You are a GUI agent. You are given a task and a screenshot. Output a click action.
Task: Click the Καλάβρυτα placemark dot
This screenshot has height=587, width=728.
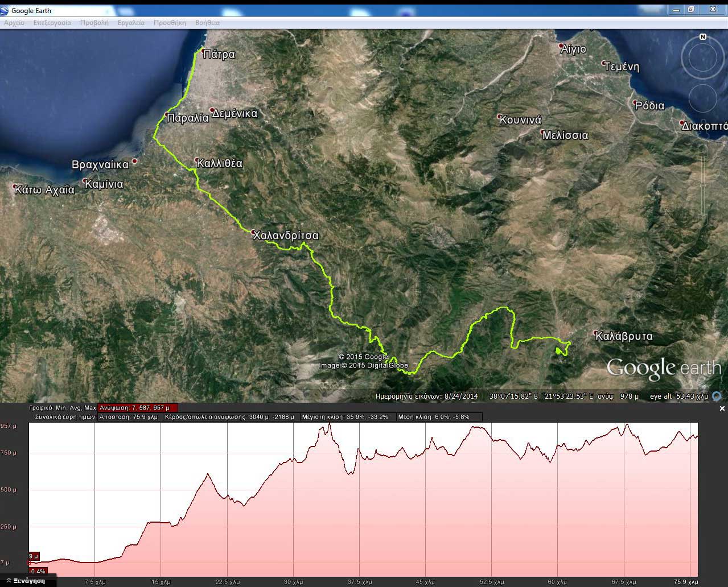coord(595,333)
